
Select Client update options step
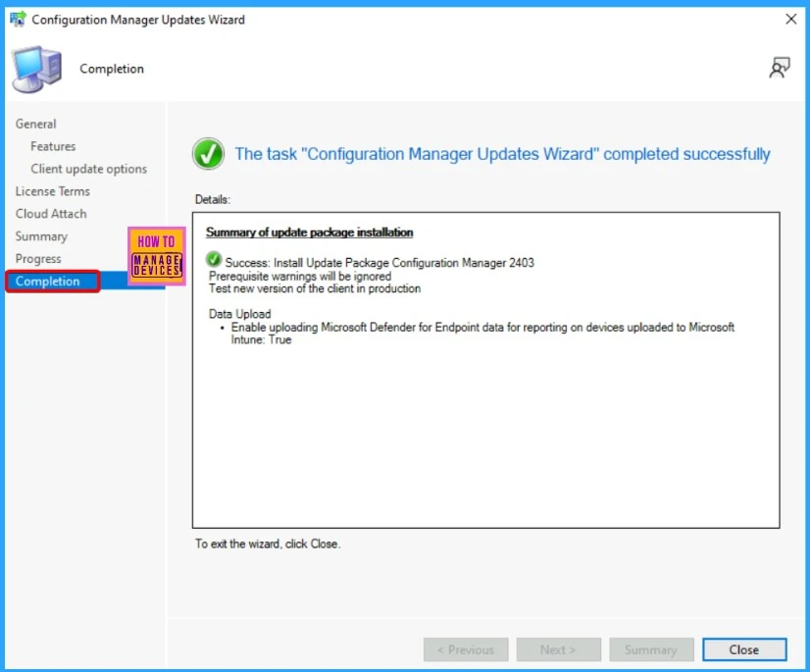88,169
